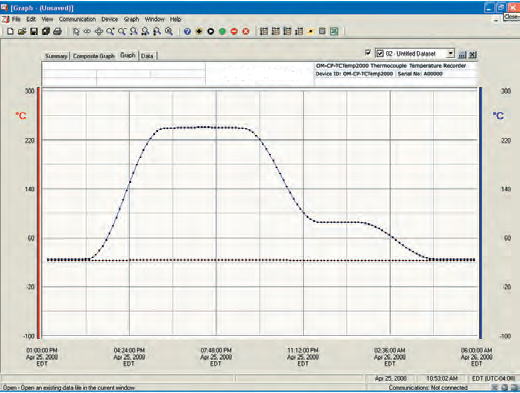Viewport: 520px width, 393px height.
Task: Save the graph with the floppy icon
Action: [34, 31]
